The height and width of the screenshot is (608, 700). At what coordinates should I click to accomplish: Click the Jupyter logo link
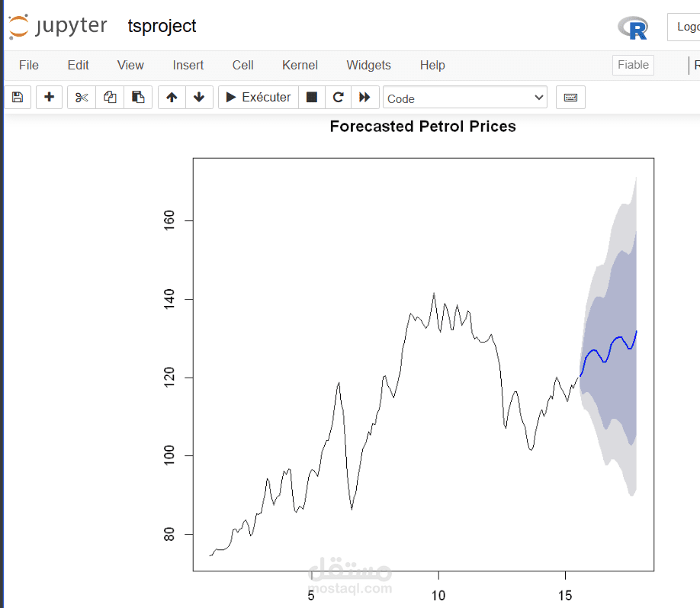point(58,27)
